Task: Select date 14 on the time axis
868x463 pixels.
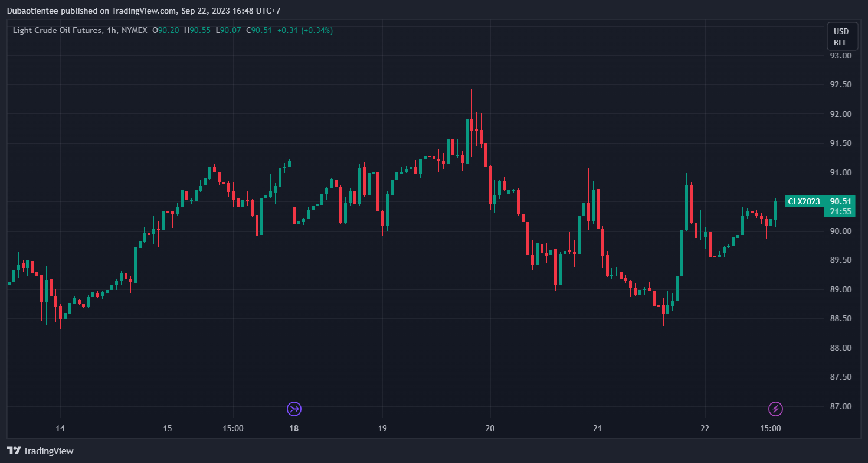Action: [60, 428]
